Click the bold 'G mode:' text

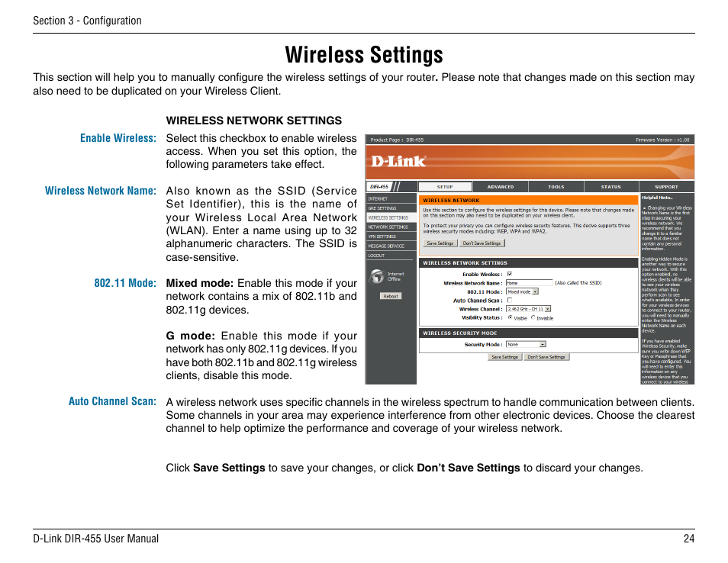(190, 336)
